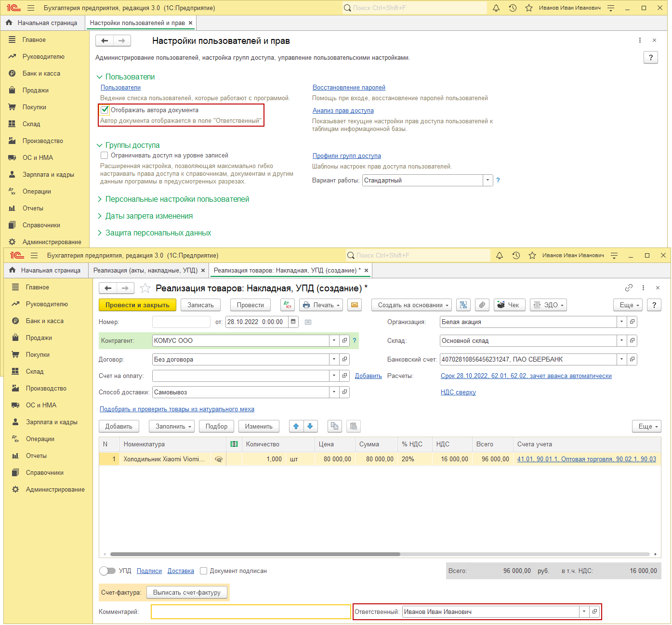
Task: Click the icon beside Холодильник Xiaomi nomenclature cell
Action: [x=219, y=459]
